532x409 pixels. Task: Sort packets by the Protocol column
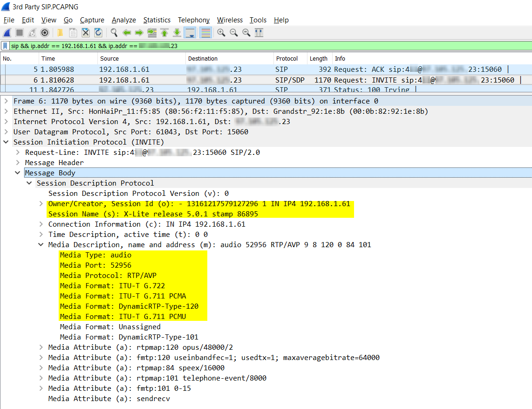tap(290, 58)
